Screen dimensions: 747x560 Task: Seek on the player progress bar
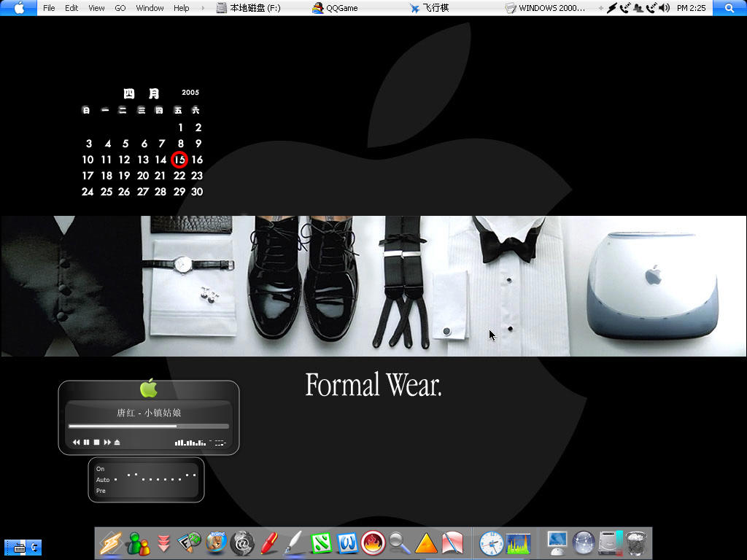click(x=149, y=426)
